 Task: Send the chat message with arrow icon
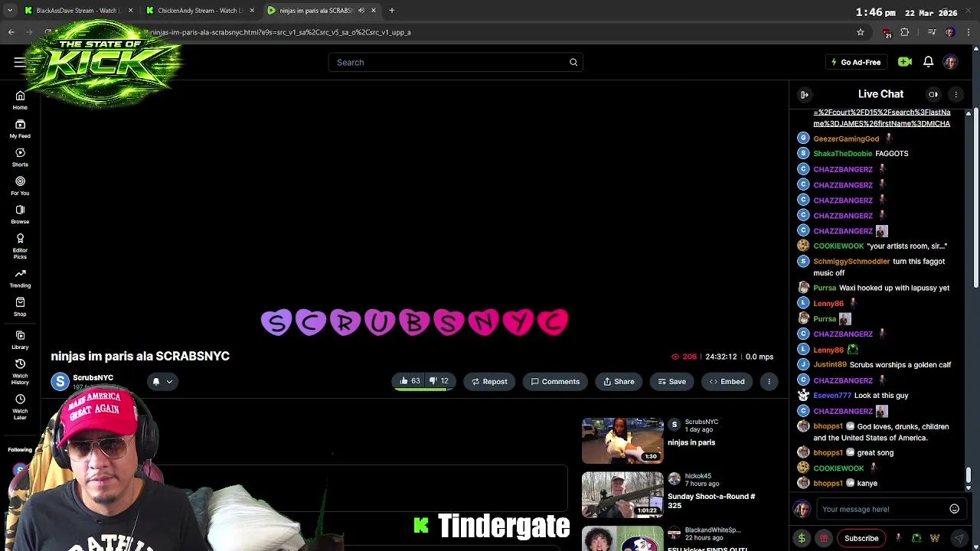(959, 538)
